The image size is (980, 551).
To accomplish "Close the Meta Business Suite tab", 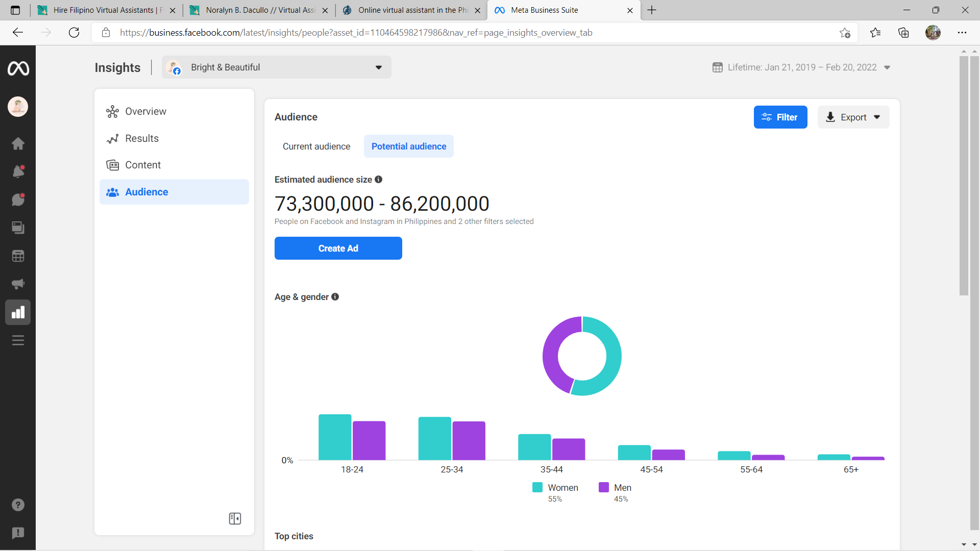I will (x=630, y=10).
